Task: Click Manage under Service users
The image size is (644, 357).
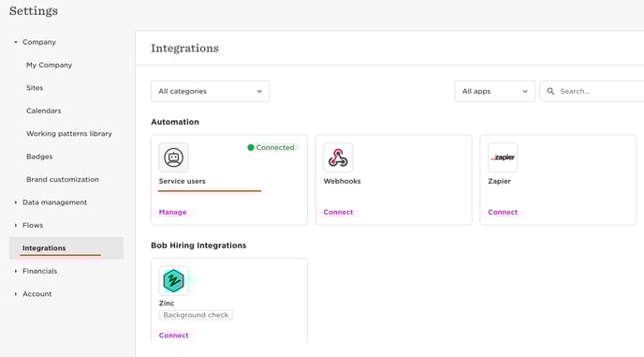Action: [172, 212]
